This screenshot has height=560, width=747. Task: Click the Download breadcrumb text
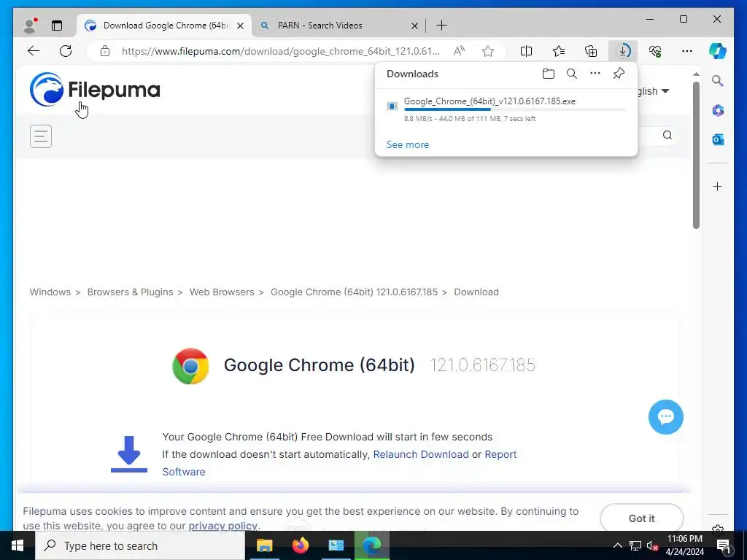coord(476,292)
